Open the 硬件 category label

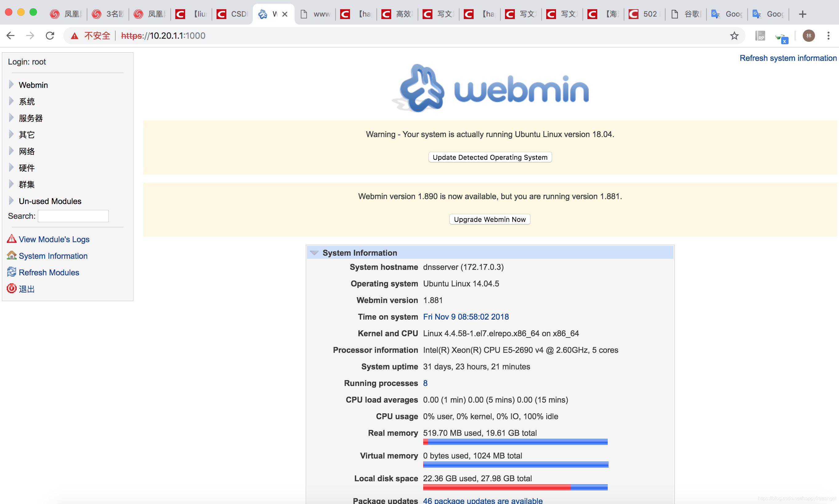click(x=26, y=168)
